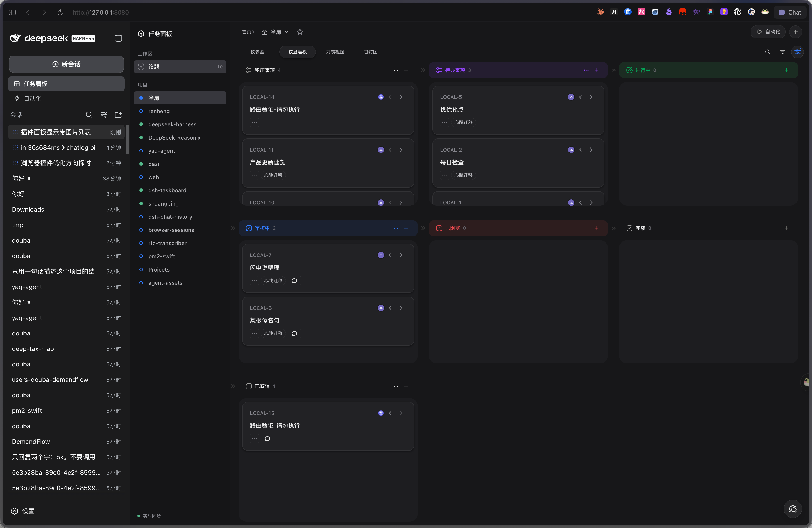Star the current 全局 board

pos(300,32)
